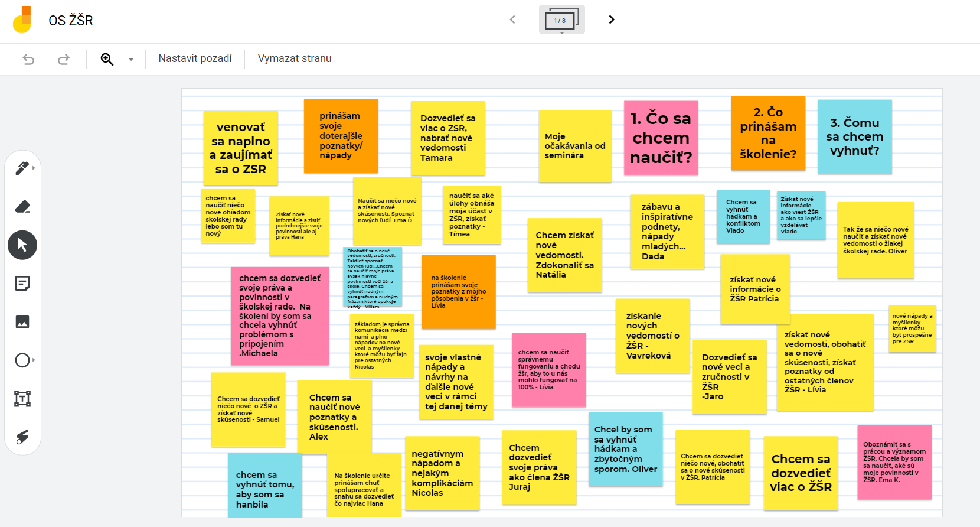Select the Pen drawing tool
The width and height of the screenshot is (980, 527).
[x=22, y=168]
